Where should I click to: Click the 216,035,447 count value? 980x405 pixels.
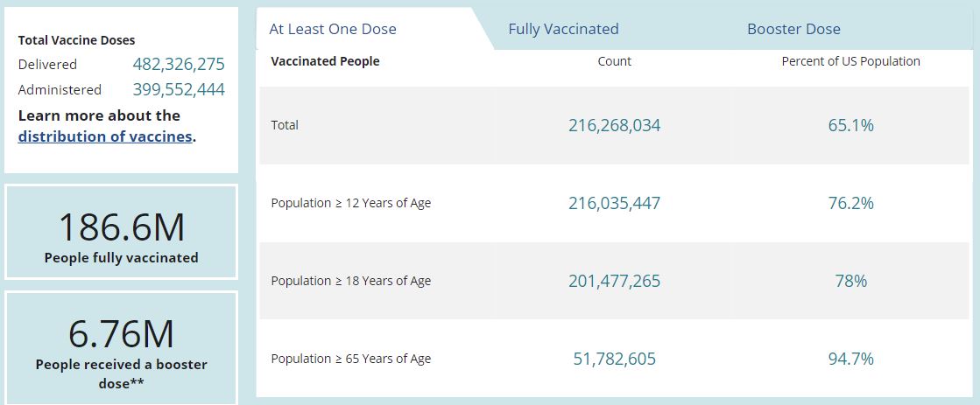614,203
